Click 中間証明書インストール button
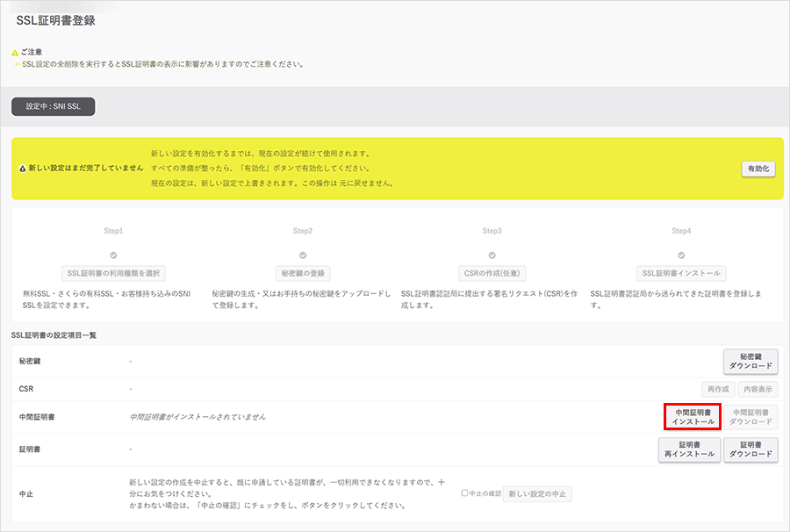This screenshot has width=790, height=532. click(693, 417)
